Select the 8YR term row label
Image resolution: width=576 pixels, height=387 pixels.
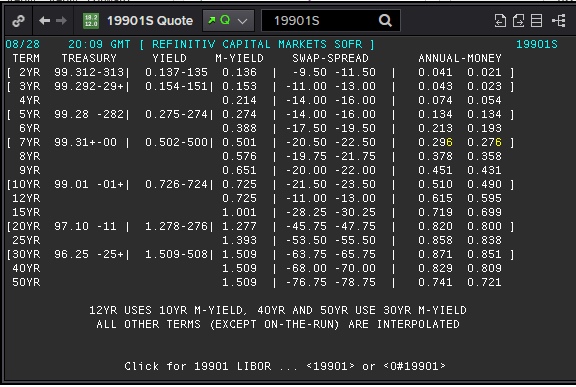tap(30, 156)
